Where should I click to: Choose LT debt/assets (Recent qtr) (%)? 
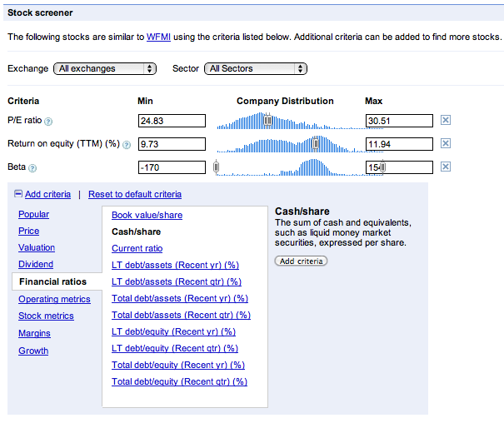177,282
